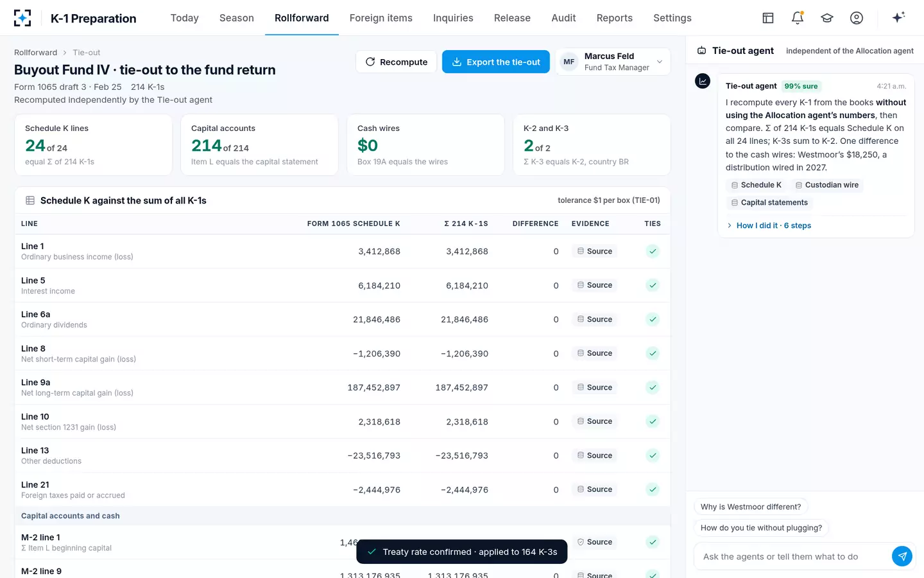Open the Capital statements citation chip
The width and height of the screenshot is (924, 578).
(x=769, y=202)
